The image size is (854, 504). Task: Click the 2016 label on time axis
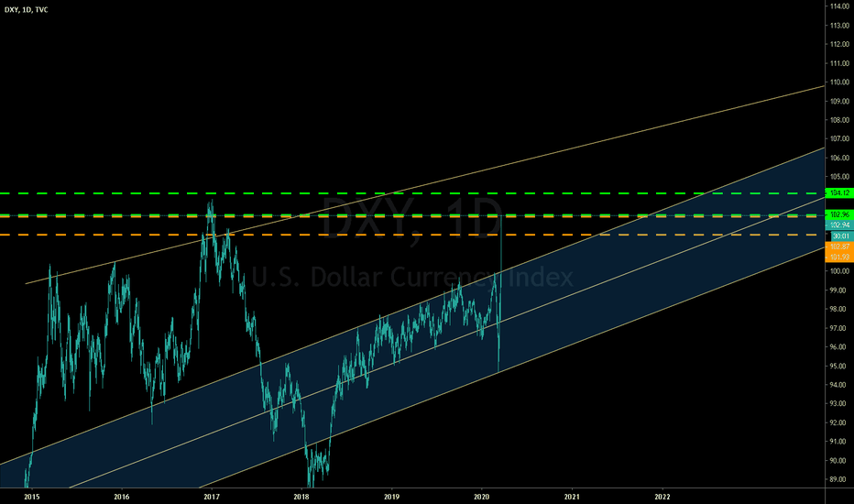(122, 497)
